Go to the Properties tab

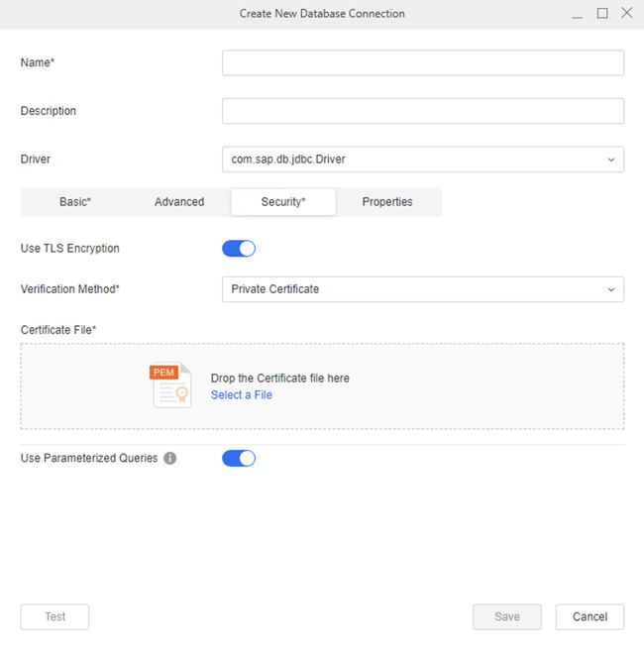(x=387, y=202)
